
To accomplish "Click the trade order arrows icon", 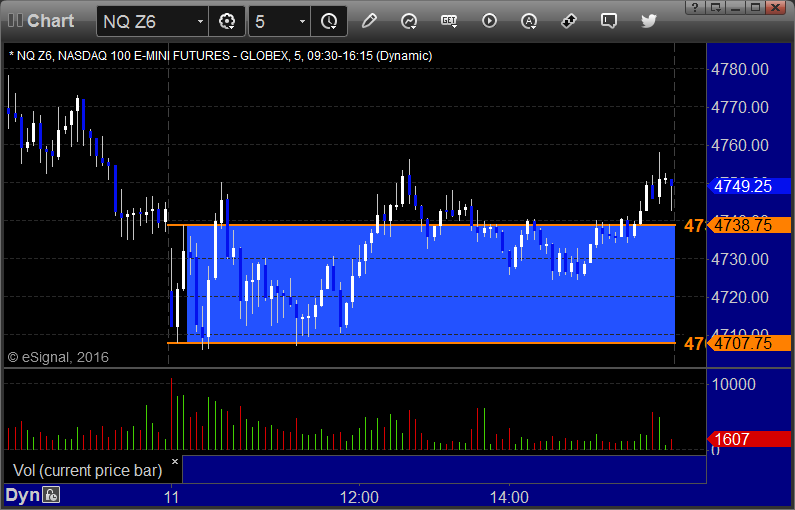I will pos(569,21).
